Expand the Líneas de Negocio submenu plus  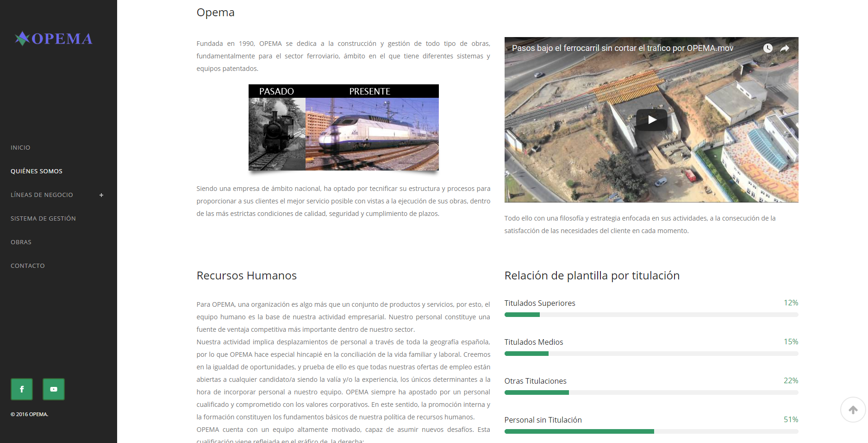[x=101, y=195]
